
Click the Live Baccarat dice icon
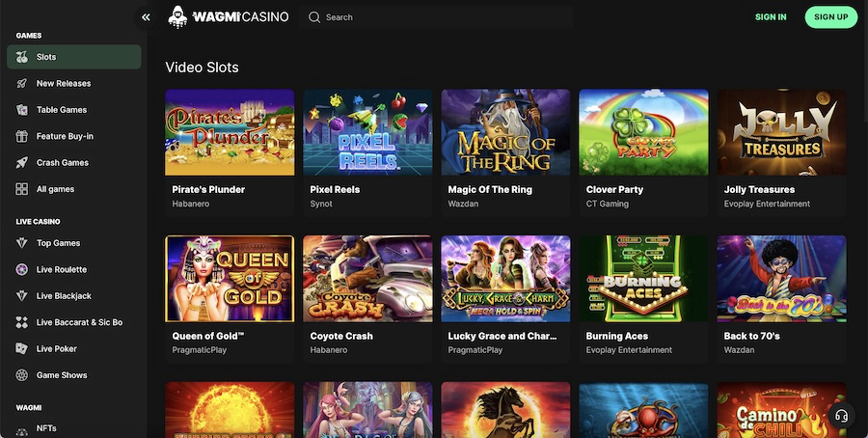click(21, 322)
